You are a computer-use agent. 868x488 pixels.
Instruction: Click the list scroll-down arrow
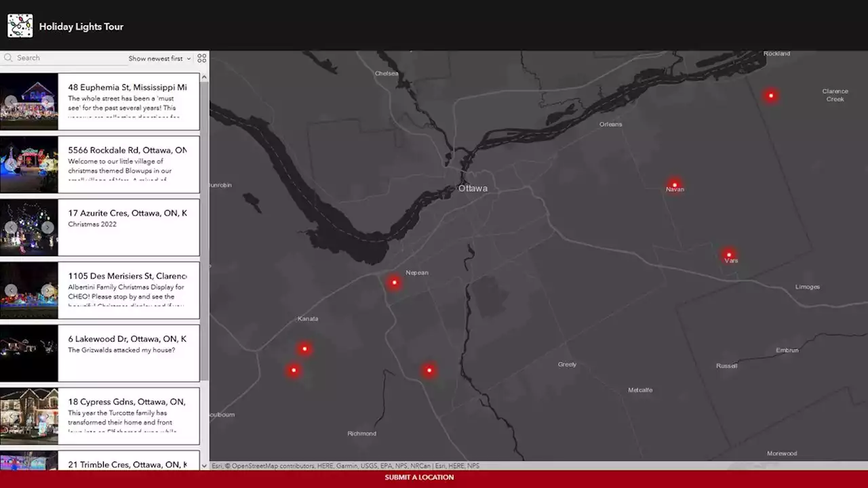point(205,466)
